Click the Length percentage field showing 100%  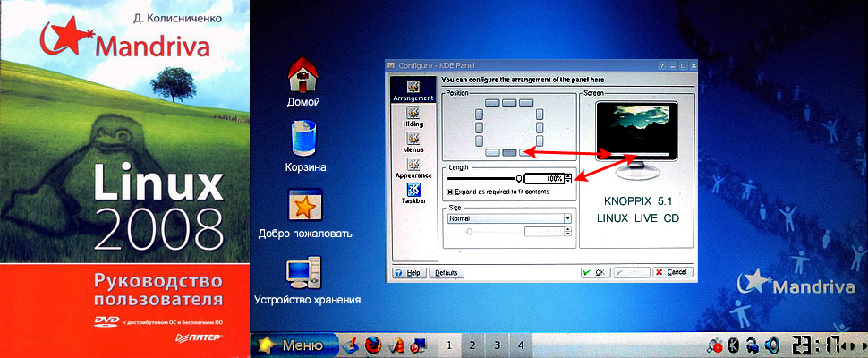pos(544,178)
